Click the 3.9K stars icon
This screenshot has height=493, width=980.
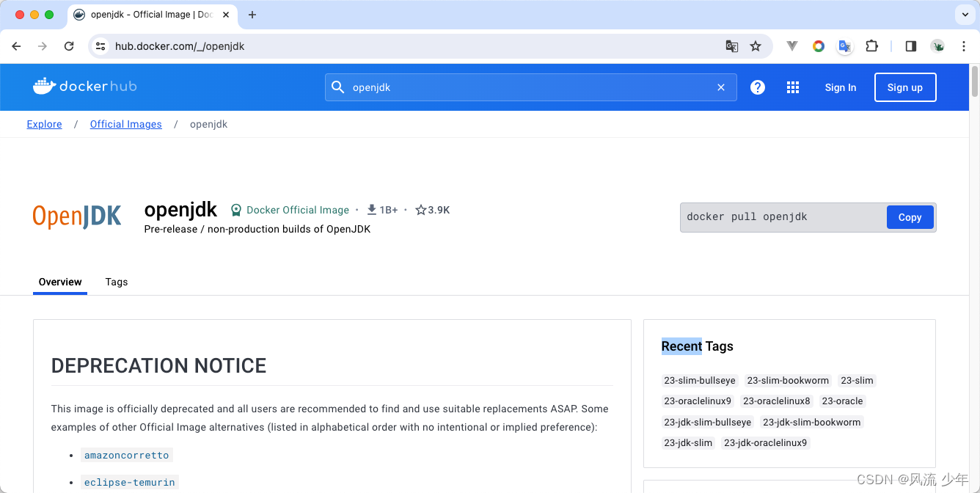pyautogui.click(x=421, y=210)
